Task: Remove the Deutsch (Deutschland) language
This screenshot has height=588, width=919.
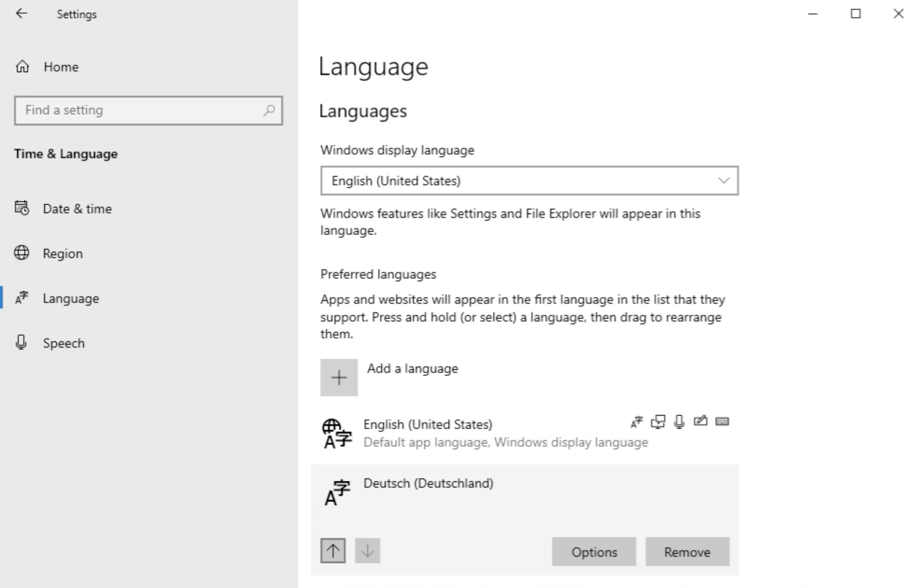Action: click(686, 552)
